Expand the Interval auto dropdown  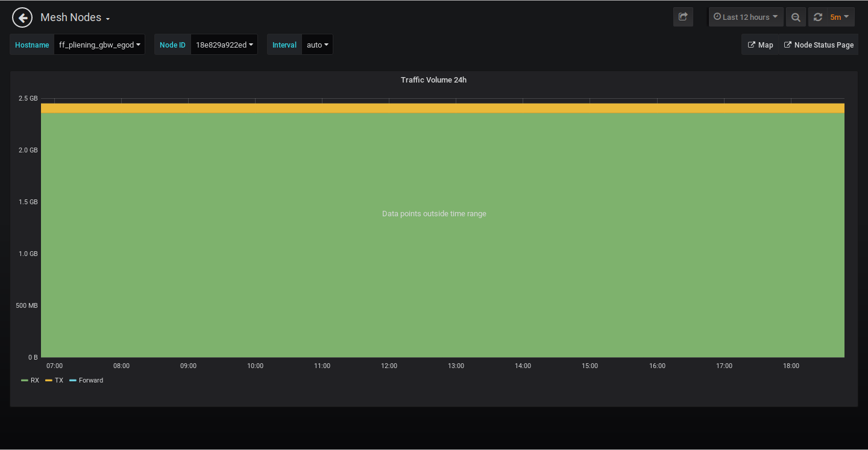point(317,45)
